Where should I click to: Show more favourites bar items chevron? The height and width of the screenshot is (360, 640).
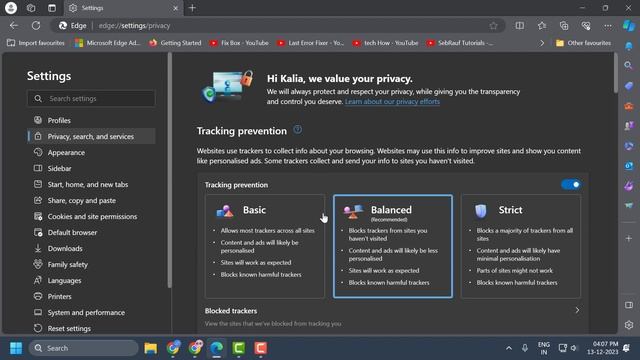coord(542,43)
